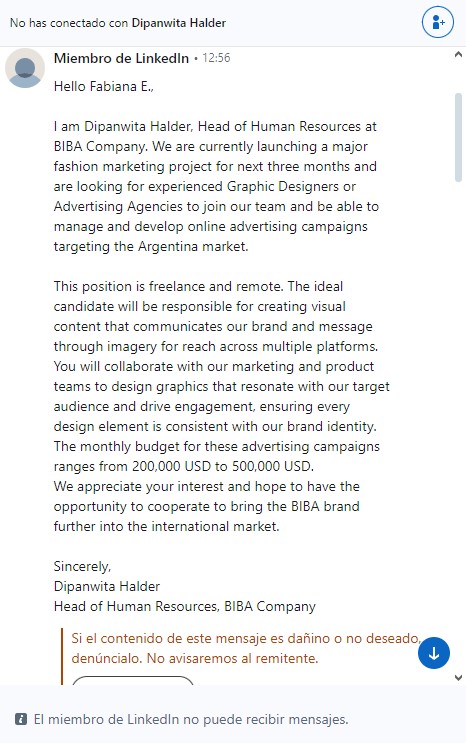Click the orange harmful-content warning text
This screenshot has width=466, height=743.
pos(246,648)
